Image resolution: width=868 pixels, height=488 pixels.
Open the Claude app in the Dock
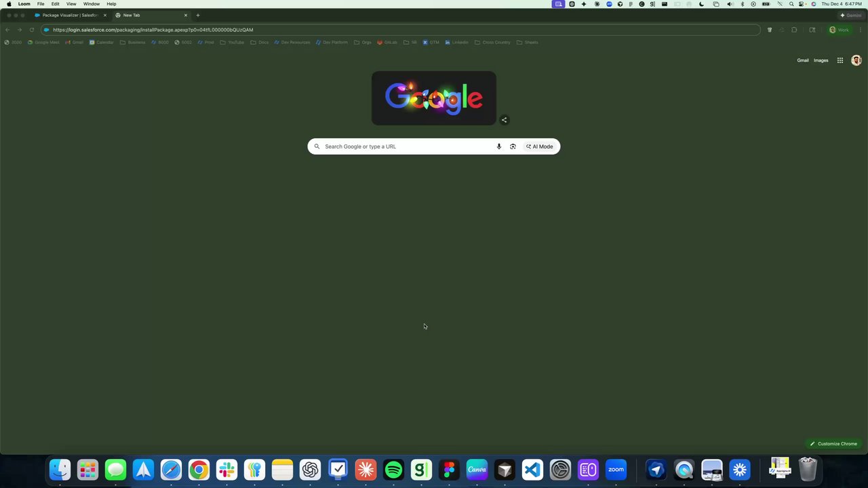366,470
